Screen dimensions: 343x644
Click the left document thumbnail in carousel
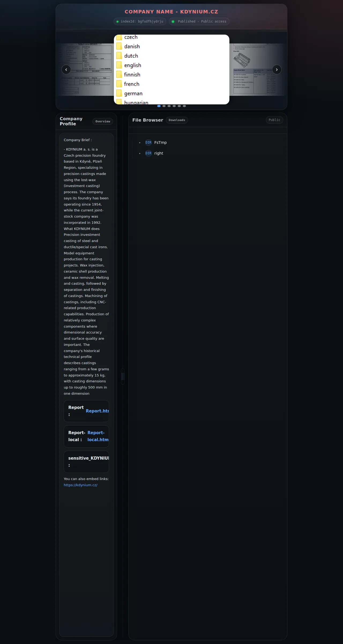point(85,69)
